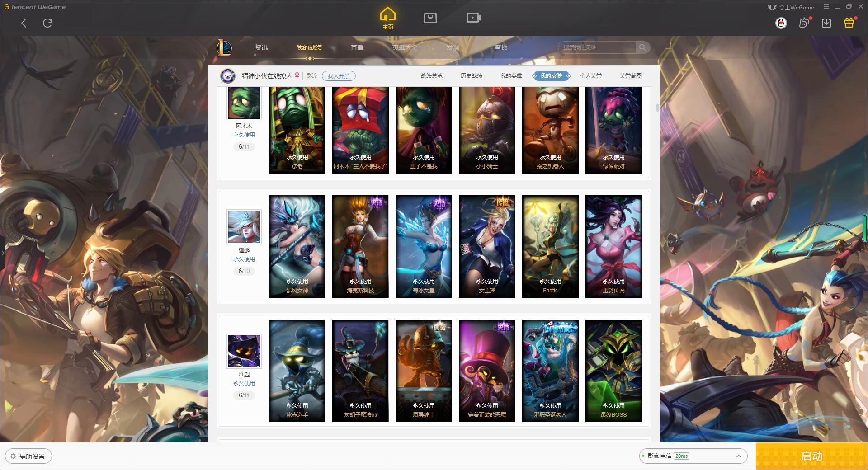Open the 暴风女神 skin card

(x=297, y=246)
